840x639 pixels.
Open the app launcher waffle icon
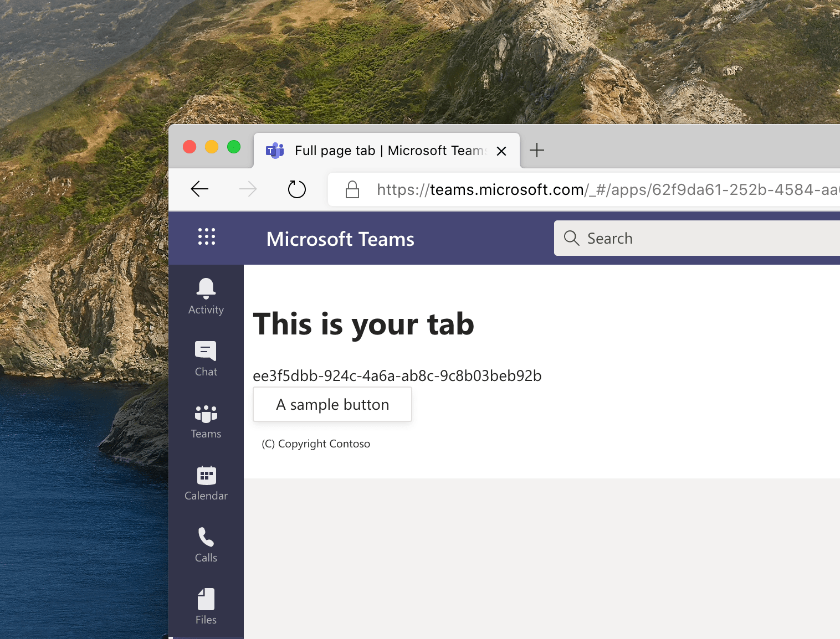(207, 237)
